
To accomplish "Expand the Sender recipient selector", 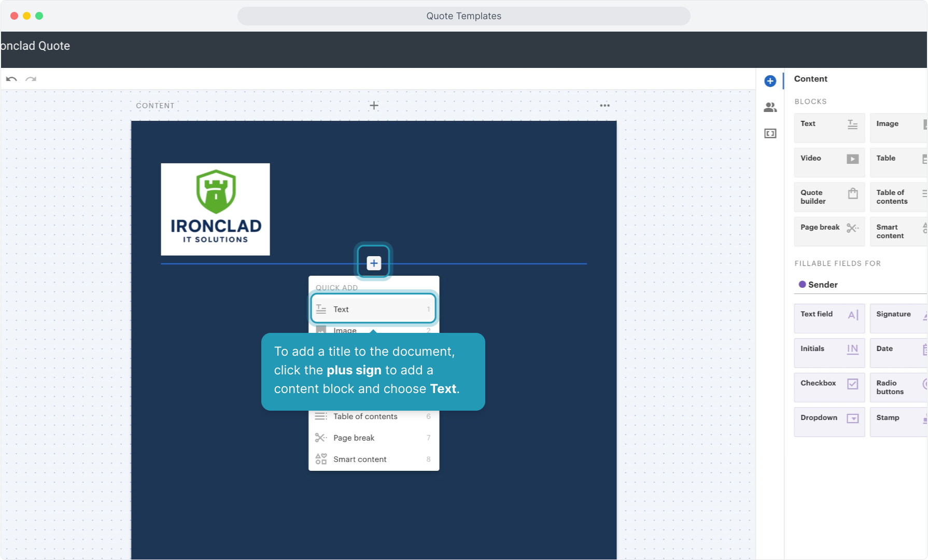I will coord(861,285).
